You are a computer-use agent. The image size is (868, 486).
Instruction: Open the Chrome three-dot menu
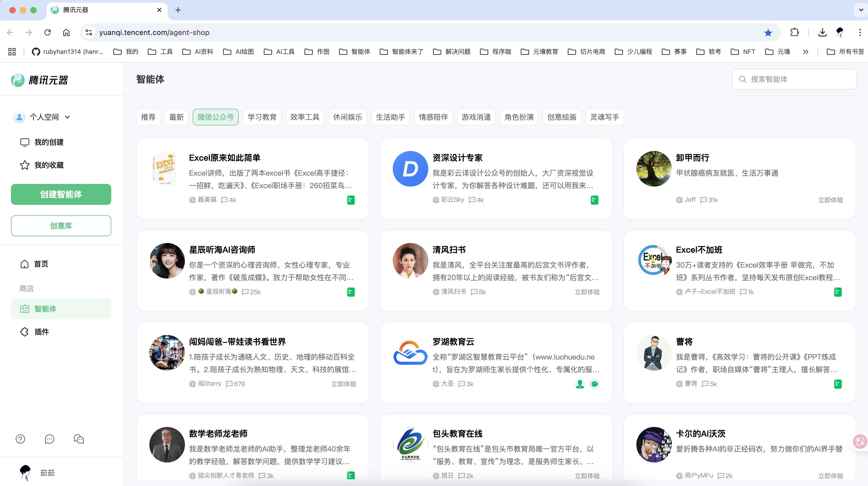[860, 32]
